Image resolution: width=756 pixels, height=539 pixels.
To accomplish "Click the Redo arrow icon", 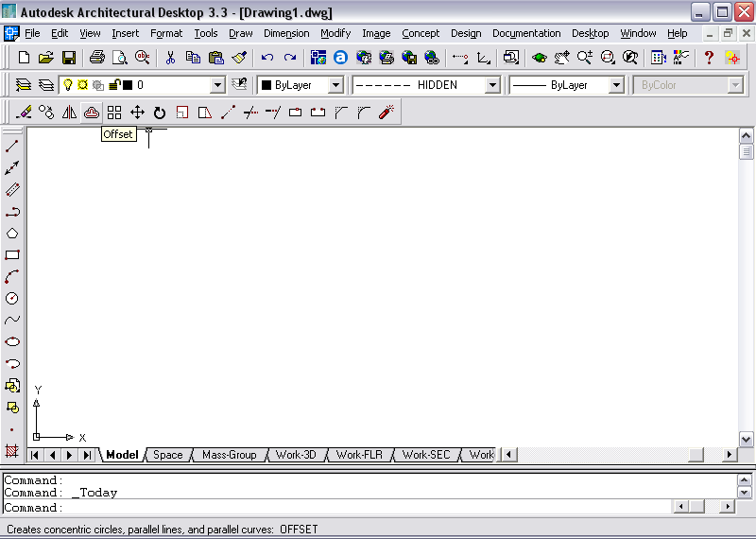I will tap(290, 58).
